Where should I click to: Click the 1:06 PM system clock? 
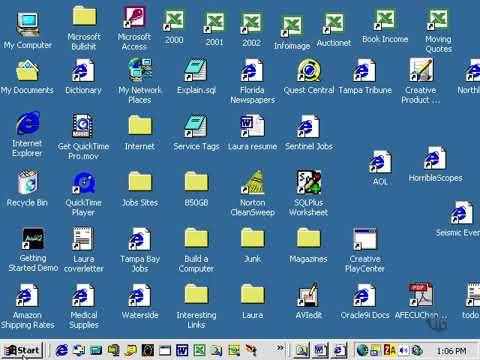451,351
